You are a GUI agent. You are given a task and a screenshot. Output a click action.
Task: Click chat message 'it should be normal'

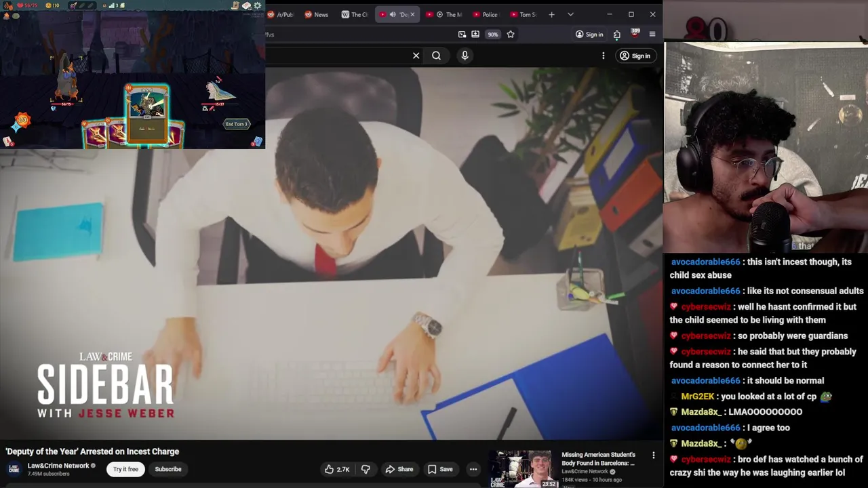(785, 381)
